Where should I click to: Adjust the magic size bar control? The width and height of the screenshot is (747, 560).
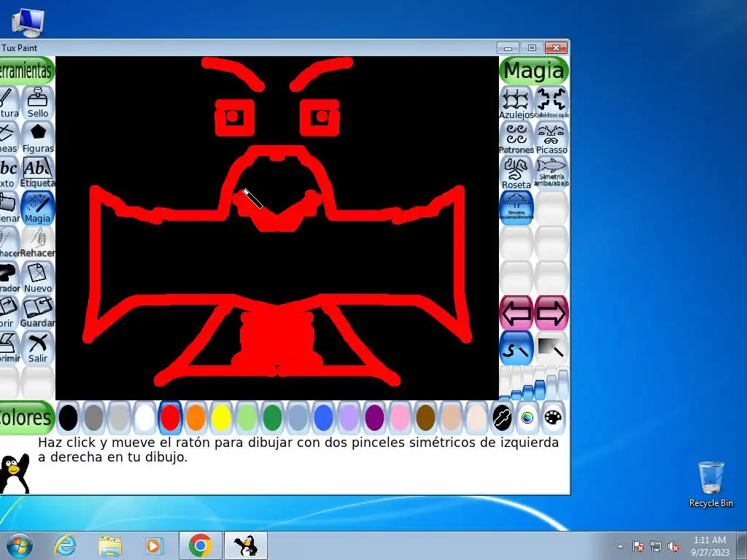point(534,384)
